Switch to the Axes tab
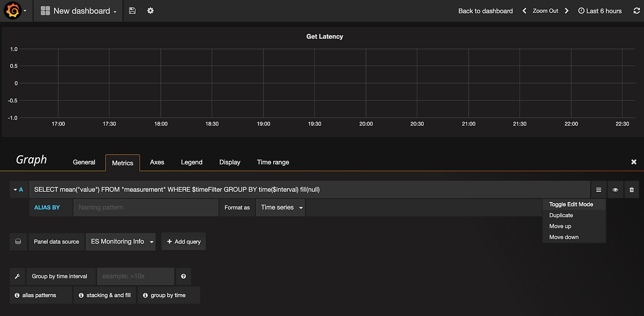 pos(157,162)
